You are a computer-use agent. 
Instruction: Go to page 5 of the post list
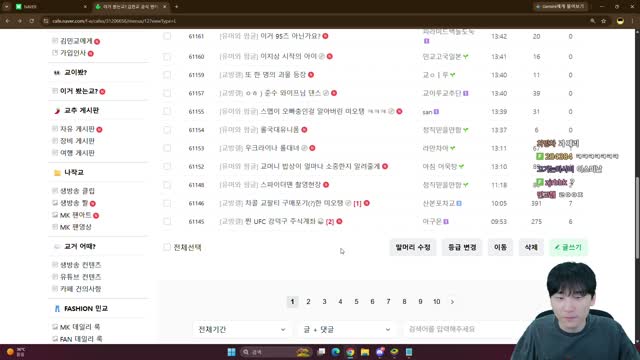(356, 302)
